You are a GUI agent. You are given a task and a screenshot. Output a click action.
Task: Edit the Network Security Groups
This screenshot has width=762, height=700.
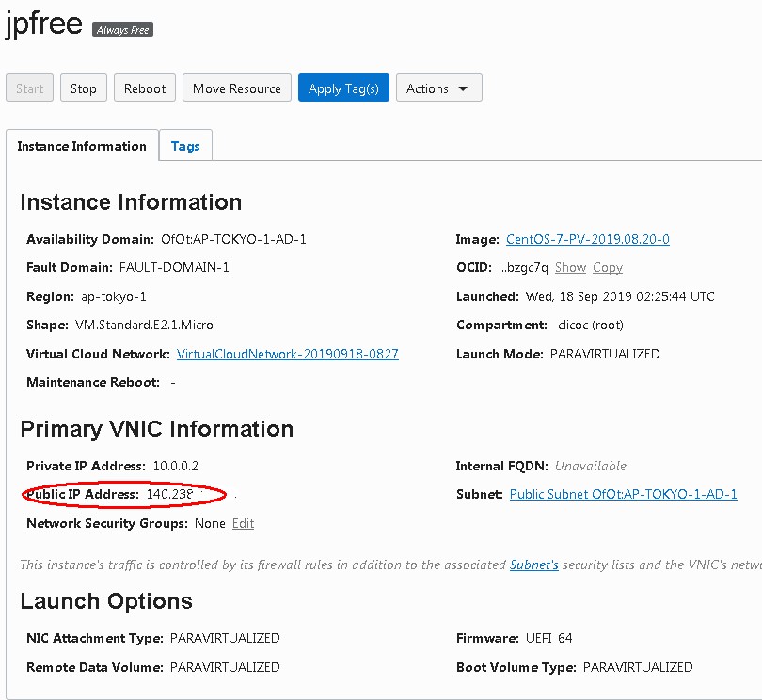243,523
